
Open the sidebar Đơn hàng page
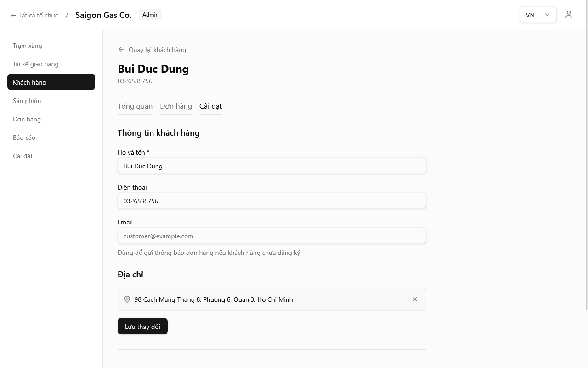click(x=27, y=119)
